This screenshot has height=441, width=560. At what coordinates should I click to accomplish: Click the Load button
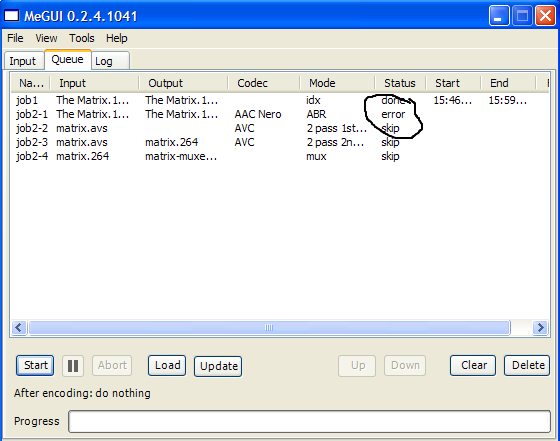(x=167, y=365)
